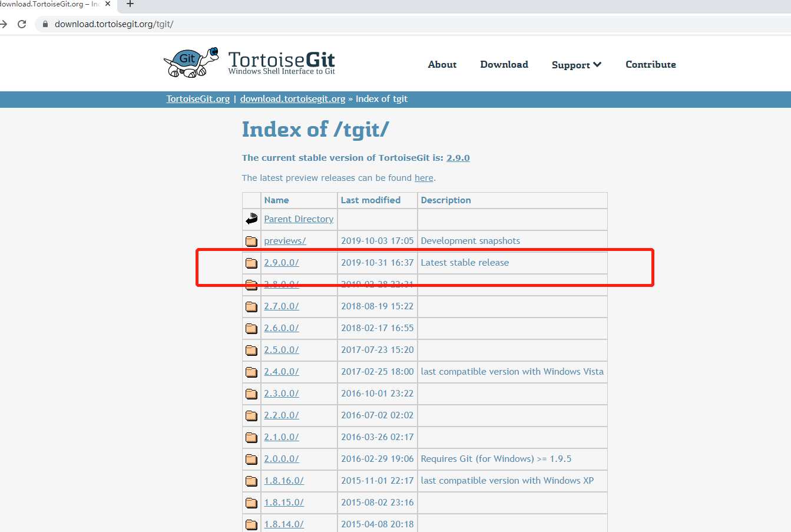The height and width of the screenshot is (532, 791).
Task: Click folder icon next to 2.4.0.0/
Action: (x=251, y=372)
